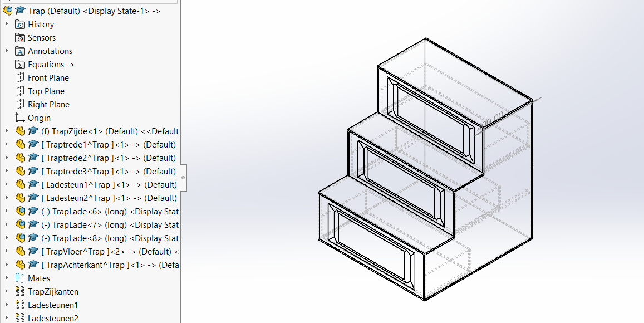Click the Annotations icon in the tree
Image resolution: width=644 pixels, height=323 pixels.
(20, 51)
